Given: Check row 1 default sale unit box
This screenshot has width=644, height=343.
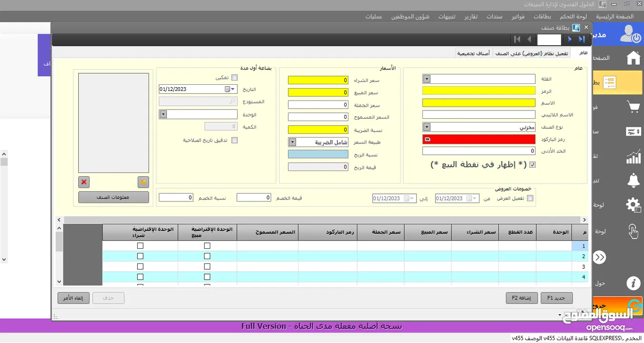Looking at the screenshot, I should (207, 246).
